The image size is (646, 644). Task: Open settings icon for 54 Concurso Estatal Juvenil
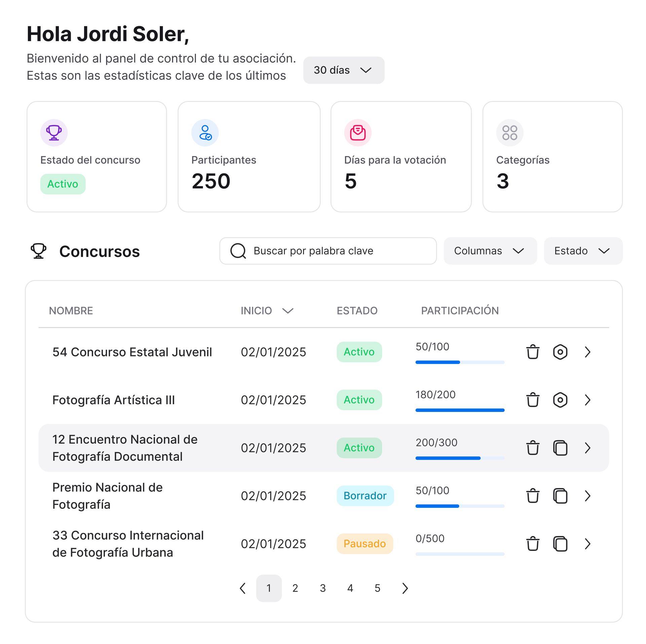[560, 352]
